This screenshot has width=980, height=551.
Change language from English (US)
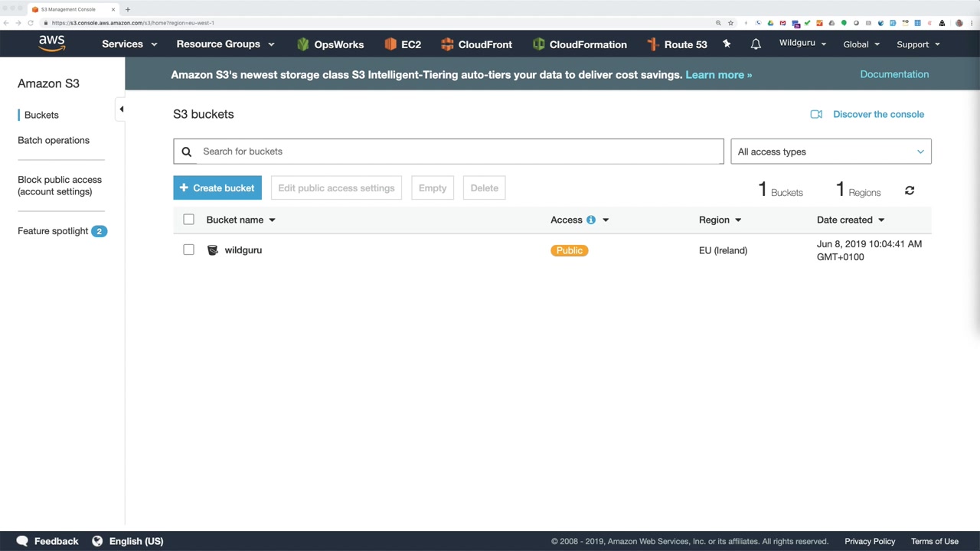(136, 541)
